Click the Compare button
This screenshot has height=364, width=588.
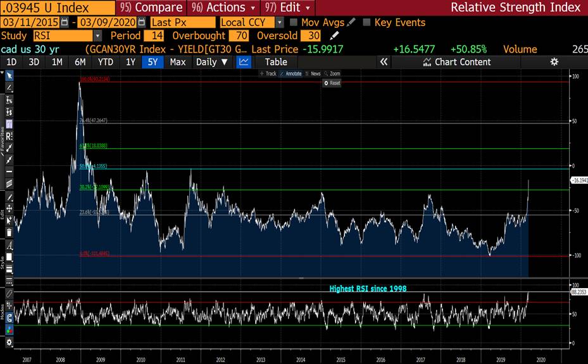coord(151,8)
